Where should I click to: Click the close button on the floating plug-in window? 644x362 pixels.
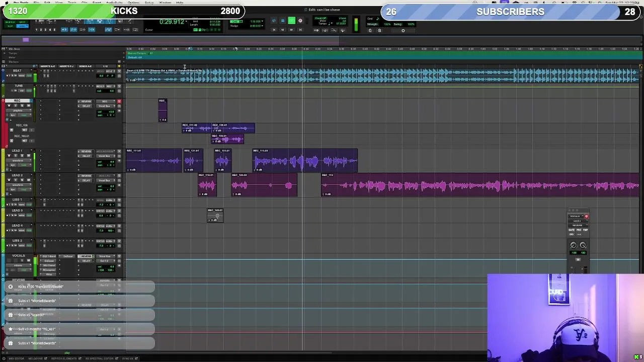570,210
